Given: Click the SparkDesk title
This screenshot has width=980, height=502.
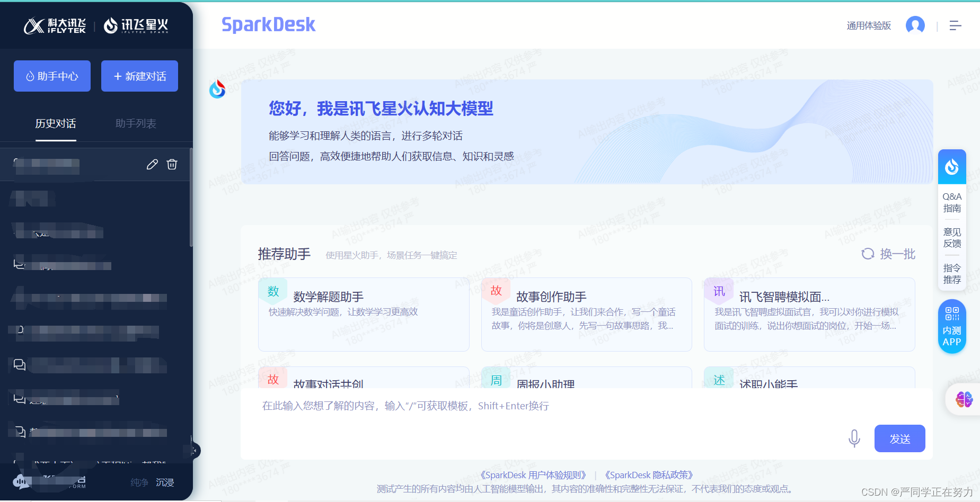Looking at the screenshot, I should (268, 25).
